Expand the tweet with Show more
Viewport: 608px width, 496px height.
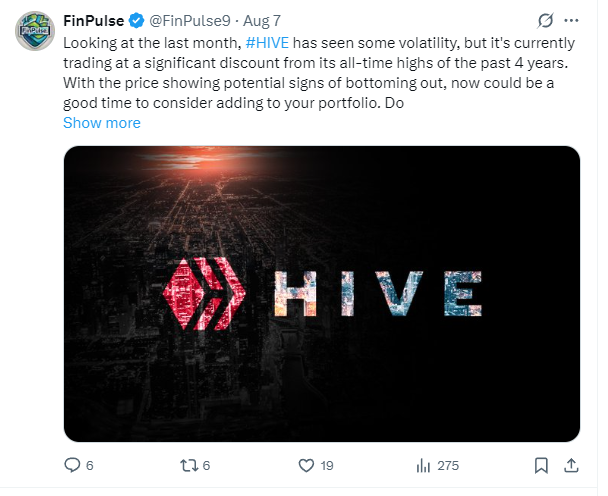(102, 123)
